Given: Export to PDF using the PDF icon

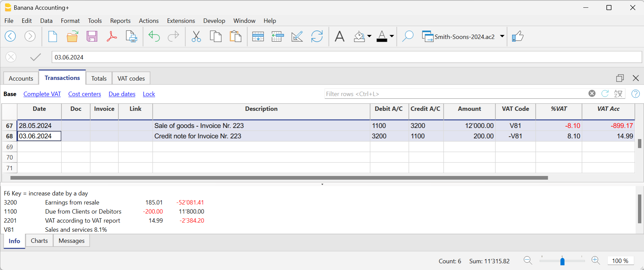Looking at the screenshot, I should click(111, 36).
